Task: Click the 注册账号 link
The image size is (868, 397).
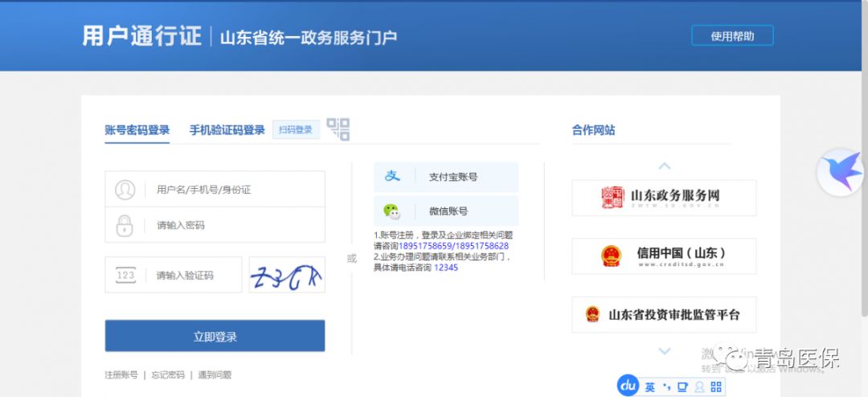Action: pyautogui.click(x=121, y=374)
